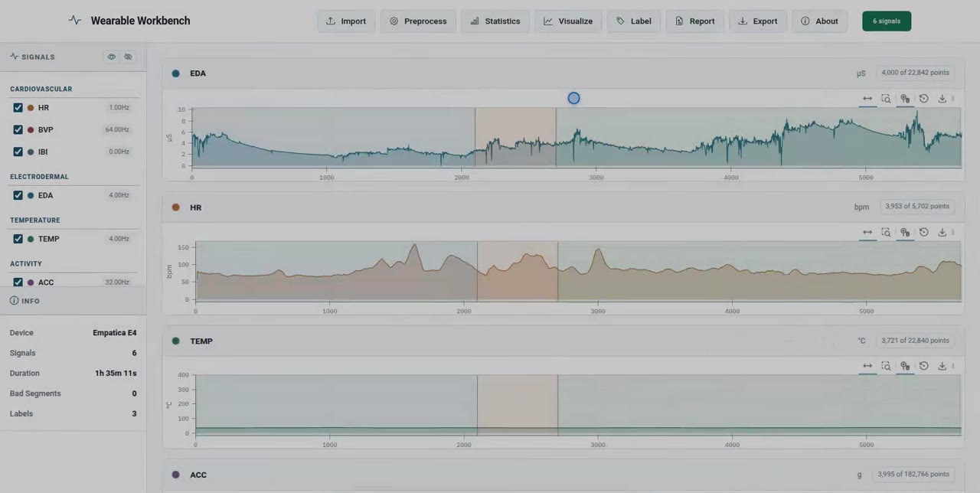Click the Labels count row
Image resolution: width=980 pixels, height=493 pixels.
73,413
